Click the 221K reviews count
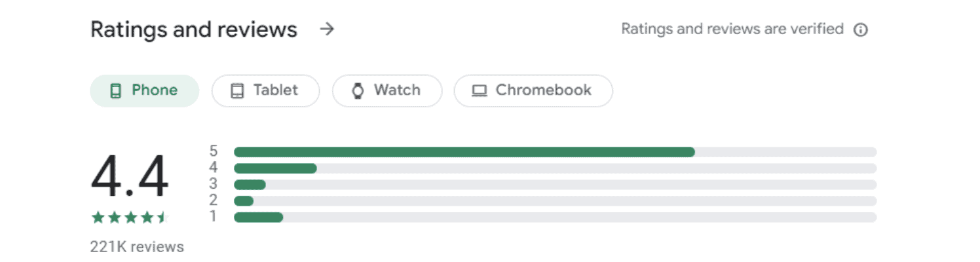 pos(137,247)
